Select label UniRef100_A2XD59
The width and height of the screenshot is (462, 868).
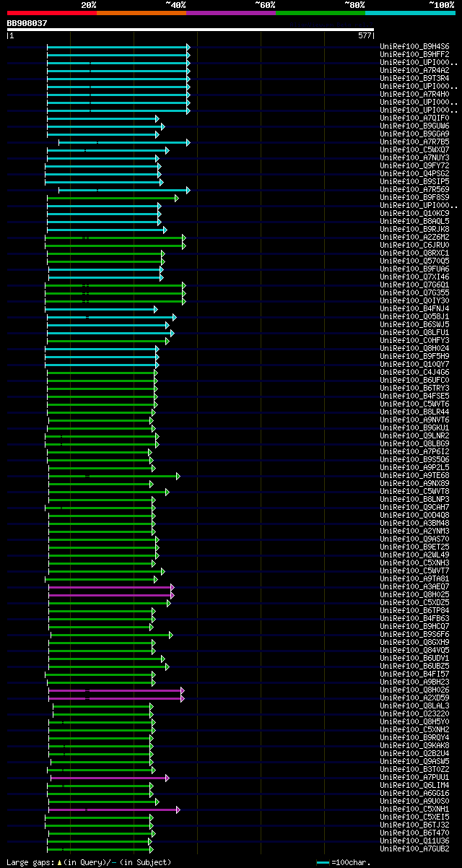[x=414, y=698]
